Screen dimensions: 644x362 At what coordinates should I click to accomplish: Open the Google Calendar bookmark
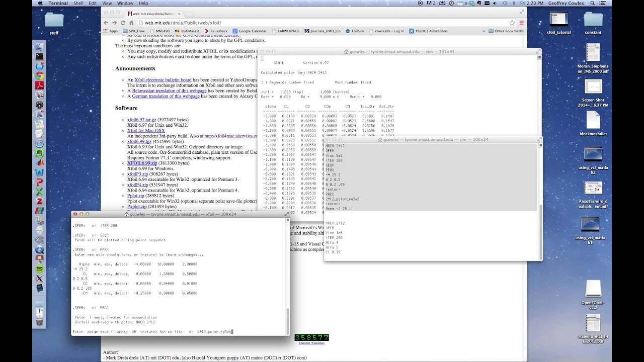[249, 31]
